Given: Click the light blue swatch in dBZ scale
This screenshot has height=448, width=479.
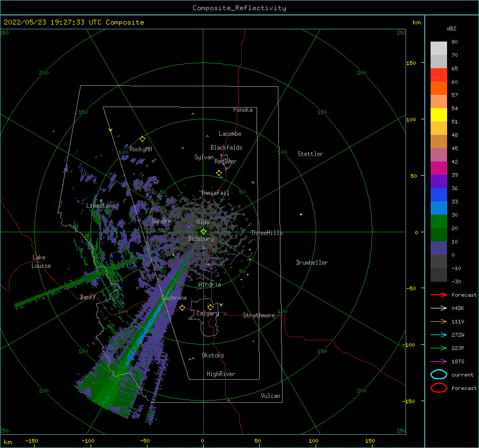Looking at the screenshot, I should 439,208.
